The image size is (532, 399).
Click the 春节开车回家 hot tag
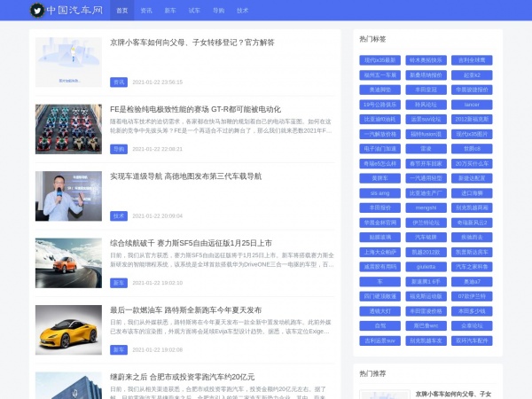[426, 163]
